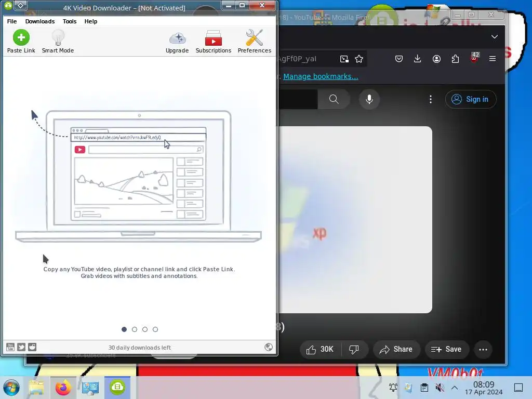
Task: Click the laptop tutorial illustration
Action: coord(138,176)
